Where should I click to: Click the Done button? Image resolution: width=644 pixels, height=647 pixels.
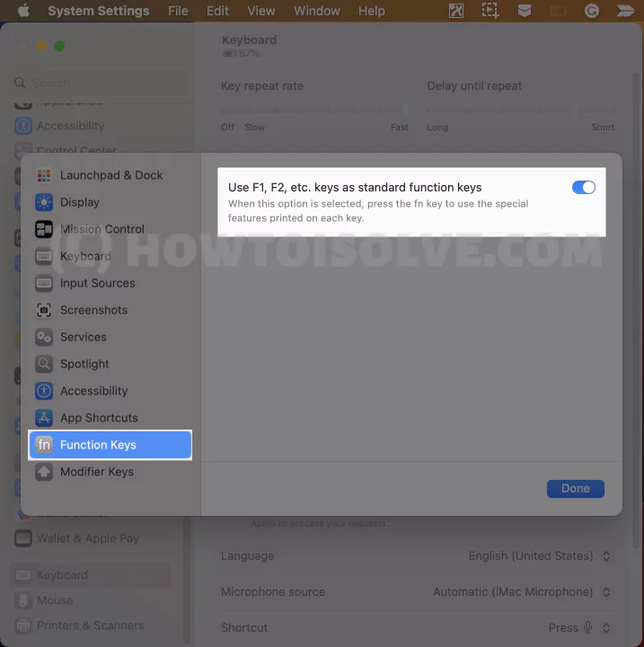pos(576,489)
